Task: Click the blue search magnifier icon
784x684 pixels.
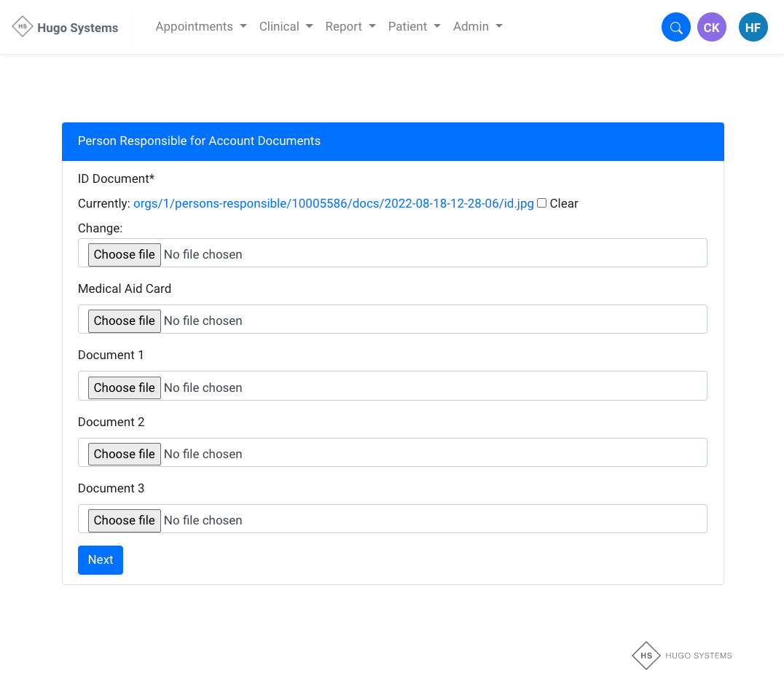Action: (675, 28)
